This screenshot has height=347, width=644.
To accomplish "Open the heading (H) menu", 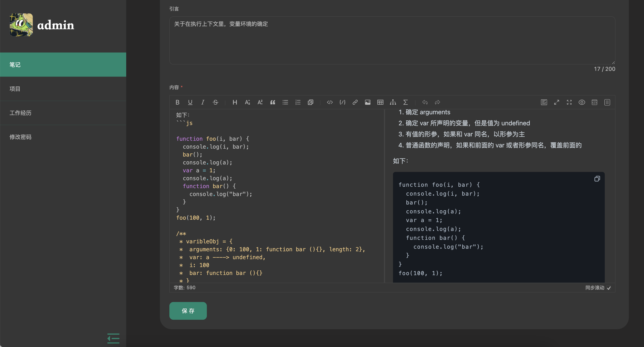I will [x=235, y=102].
